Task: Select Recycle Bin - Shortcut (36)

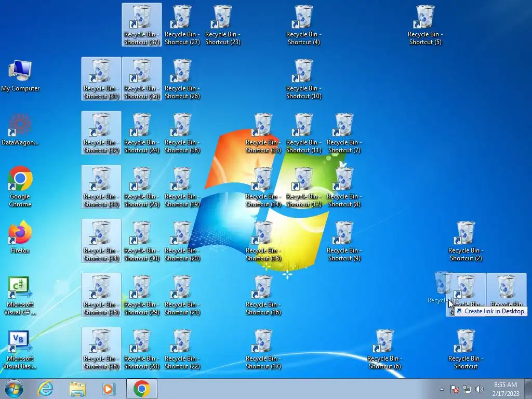Action: click(x=141, y=79)
